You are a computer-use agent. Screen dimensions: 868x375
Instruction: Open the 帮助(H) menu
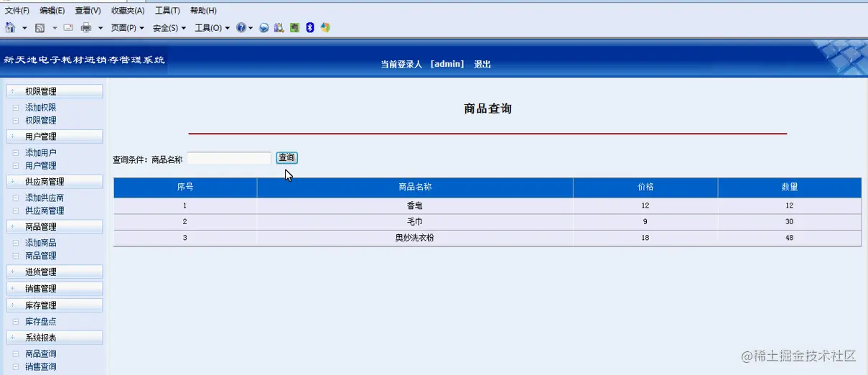point(203,11)
